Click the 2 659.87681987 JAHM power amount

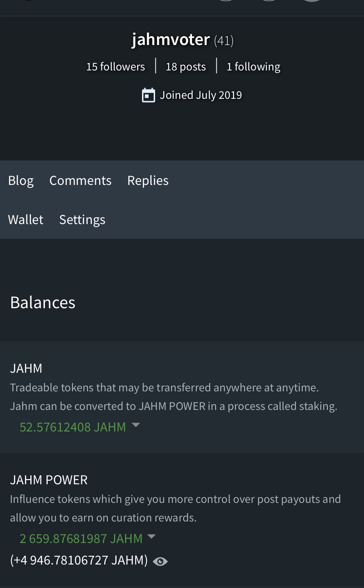coord(81,538)
